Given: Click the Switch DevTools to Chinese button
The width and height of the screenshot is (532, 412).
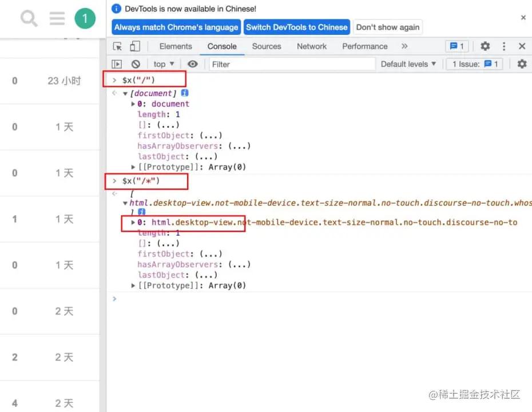Looking at the screenshot, I should click(x=297, y=27).
